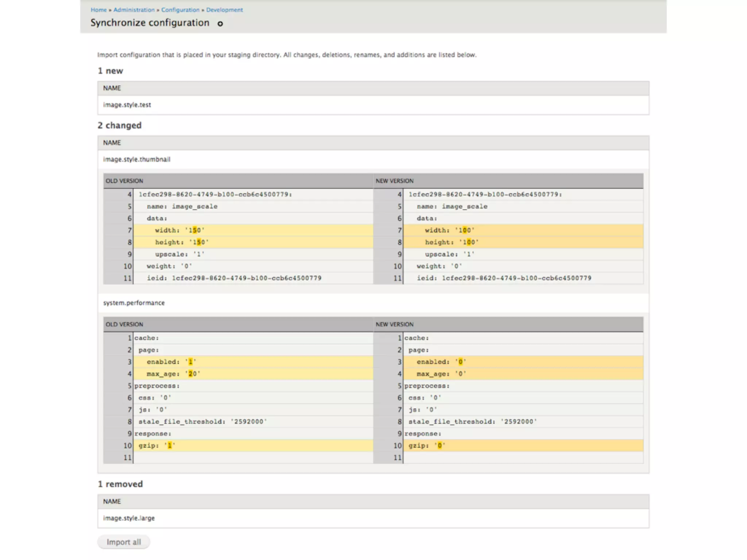
Task: Click old version 'weight: 0' line
Action: [253, 266]
